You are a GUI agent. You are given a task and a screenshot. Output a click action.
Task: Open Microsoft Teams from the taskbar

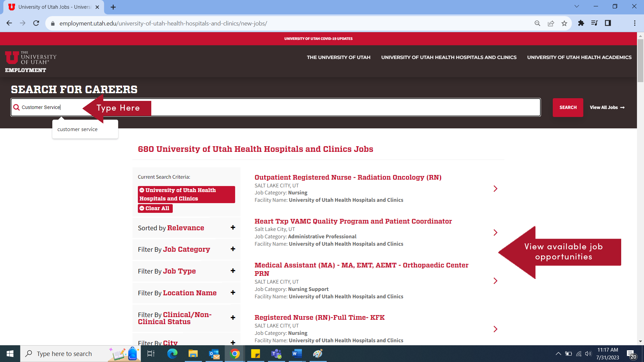click(x=276, y=354)
